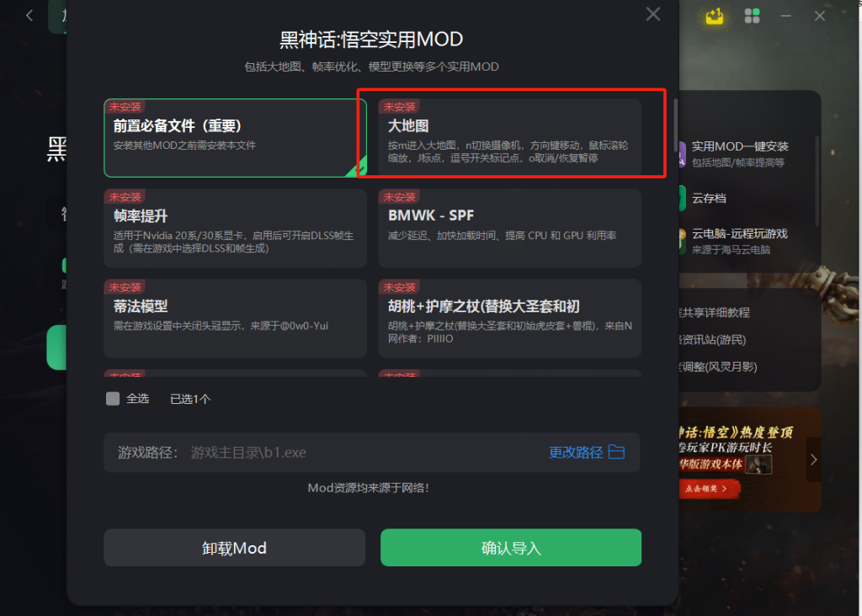This screenshot has width=862, height=616.
Task: Click the 卸载Mod button
Action: pyautogui.click(x=234, y=548)
